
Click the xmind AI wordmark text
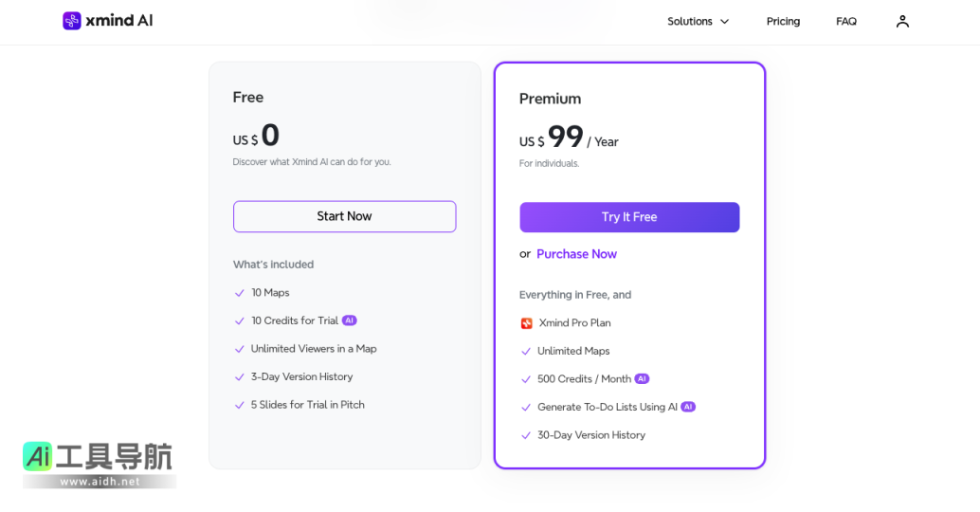[x=118, y=21]
